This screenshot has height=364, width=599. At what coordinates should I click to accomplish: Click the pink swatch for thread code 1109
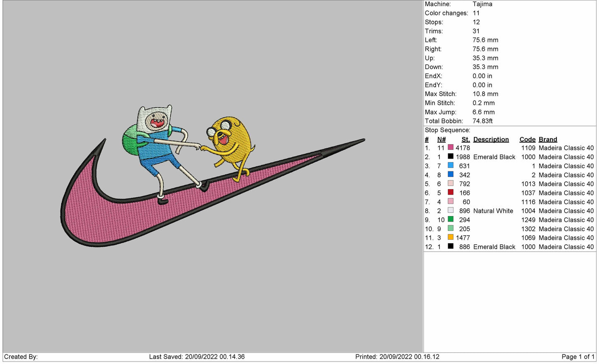[x=450, y=147]
